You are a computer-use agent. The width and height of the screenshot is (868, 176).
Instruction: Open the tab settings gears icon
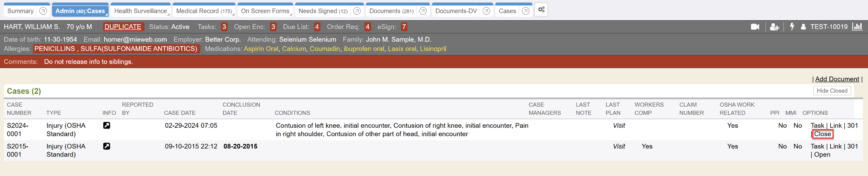pyautogui.click(x=541, y=10)
